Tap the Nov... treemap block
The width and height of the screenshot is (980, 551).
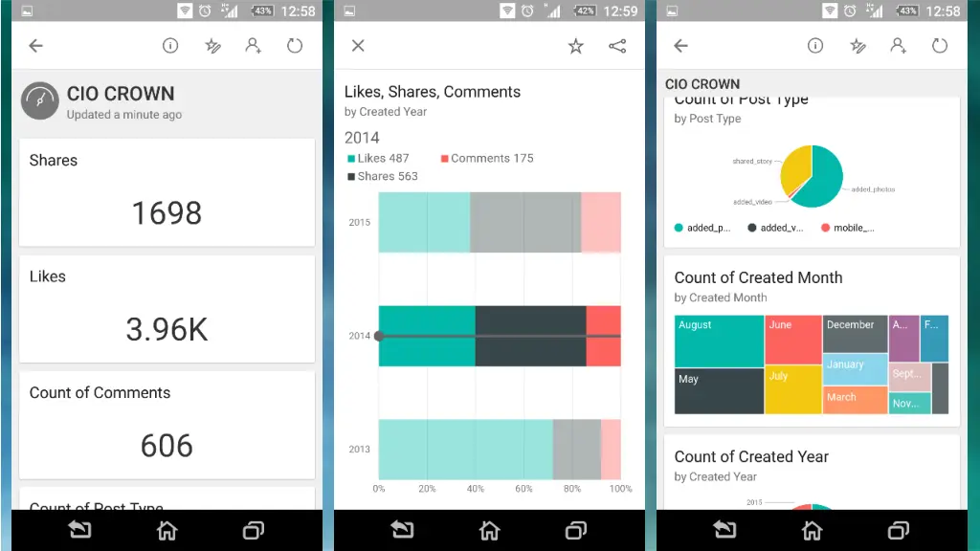point(909,403)
